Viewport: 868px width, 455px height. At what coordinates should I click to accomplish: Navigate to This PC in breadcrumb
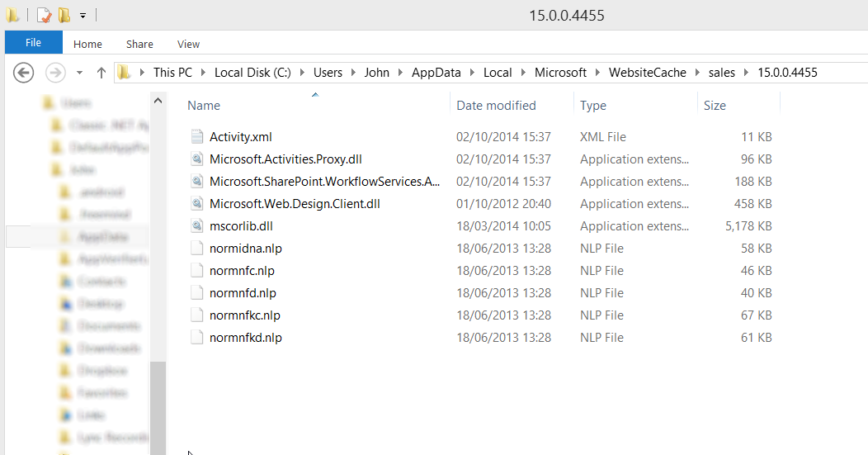[172, 73]
